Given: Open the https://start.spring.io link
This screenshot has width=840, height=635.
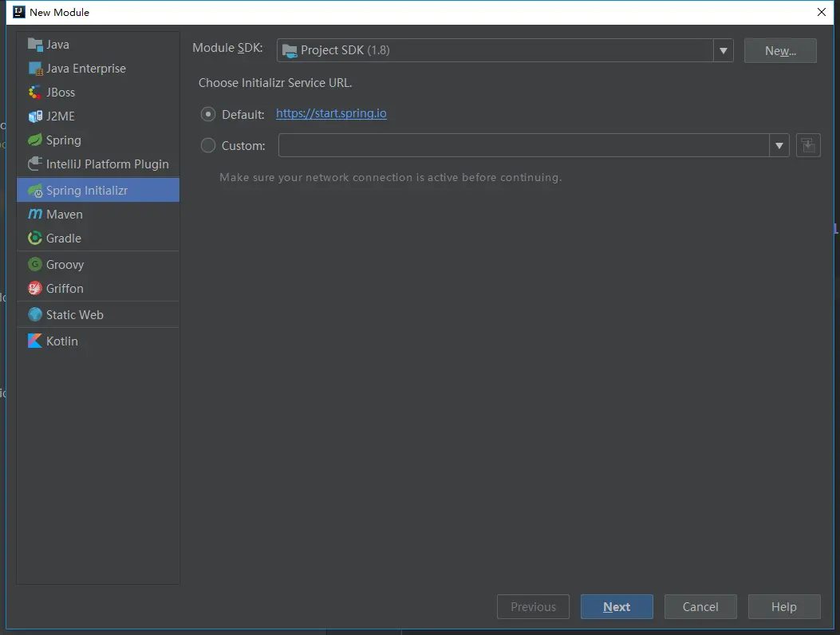Looking at the screenshot, I should coord(331,113).
